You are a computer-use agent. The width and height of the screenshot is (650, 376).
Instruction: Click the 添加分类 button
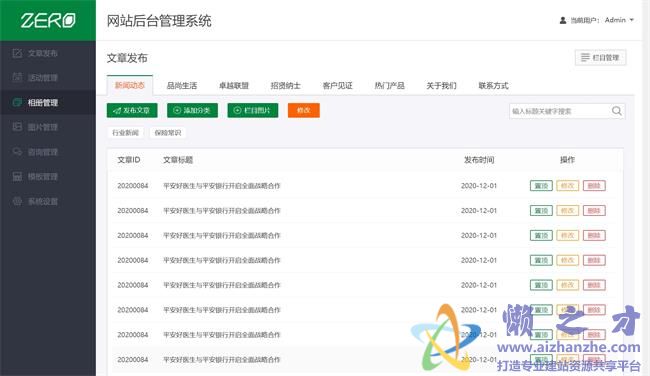coord(192,110)
